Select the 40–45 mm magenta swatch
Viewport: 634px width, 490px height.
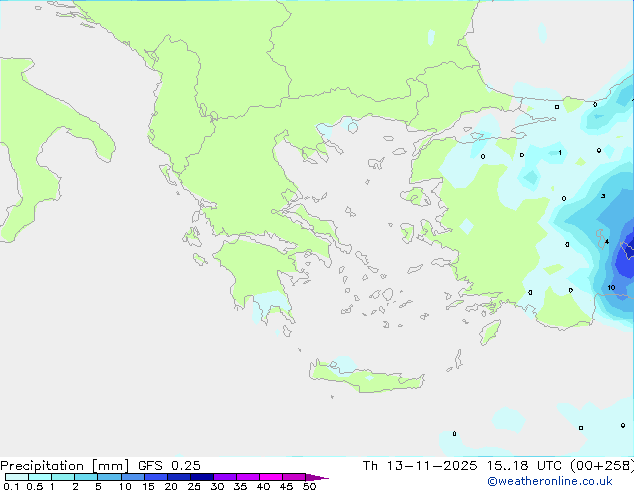(x=271, y=477)
